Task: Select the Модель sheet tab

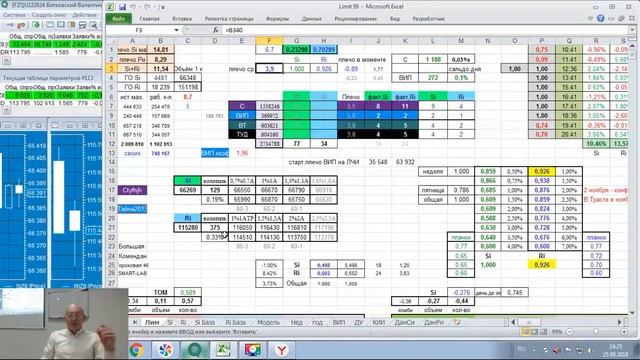Action: (268, 322)
